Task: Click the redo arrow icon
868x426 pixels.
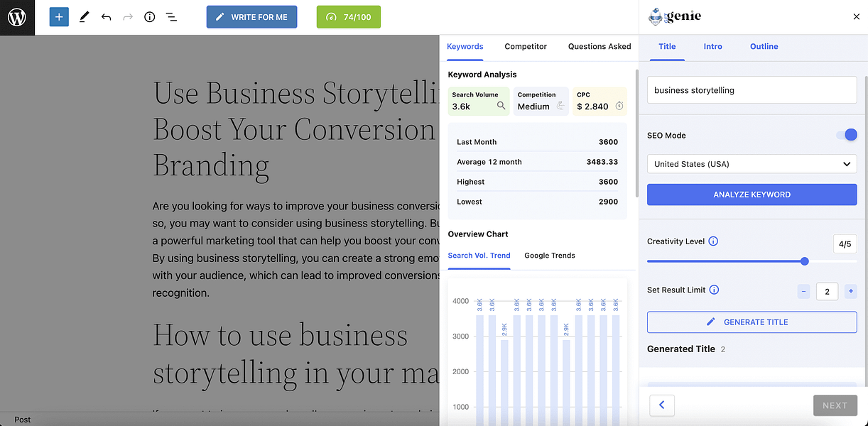Action: coord(128,16)
